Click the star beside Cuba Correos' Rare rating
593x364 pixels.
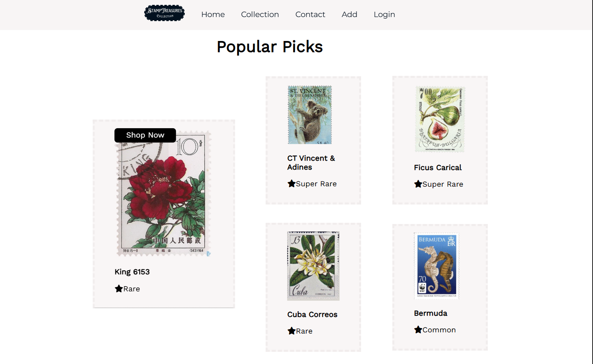291,331
